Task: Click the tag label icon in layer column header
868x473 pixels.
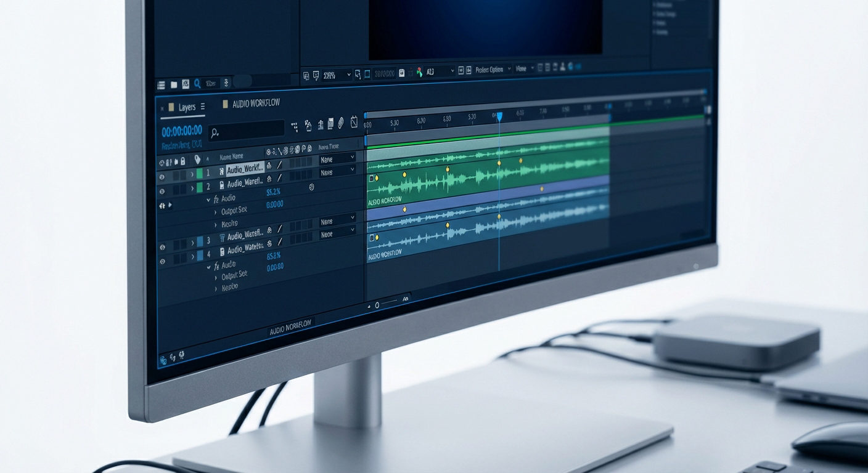Action: [x=197, y=160]
